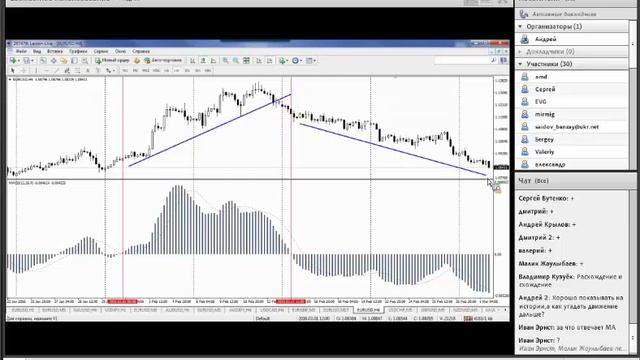The width and height of the screenshot is (640, 360).
Task: Open the periodicity clock dropdown
Action: point(297,61)
